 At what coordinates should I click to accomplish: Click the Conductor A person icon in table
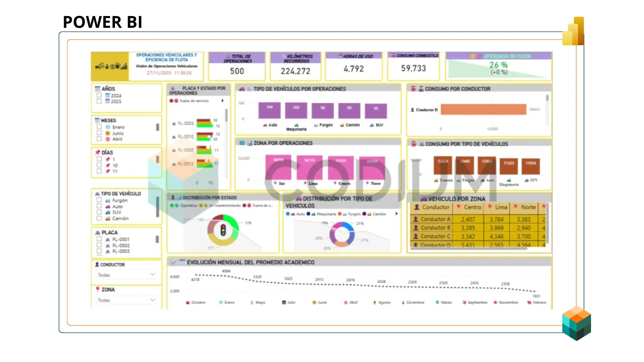pos(416,219)
